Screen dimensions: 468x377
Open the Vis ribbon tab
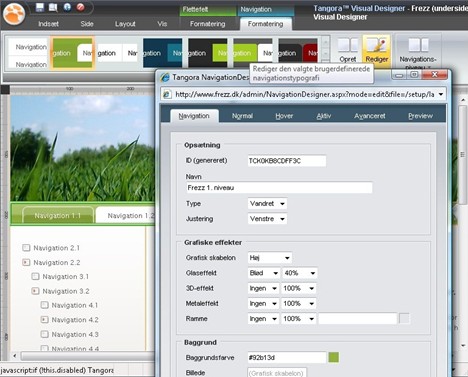point(162,24)
